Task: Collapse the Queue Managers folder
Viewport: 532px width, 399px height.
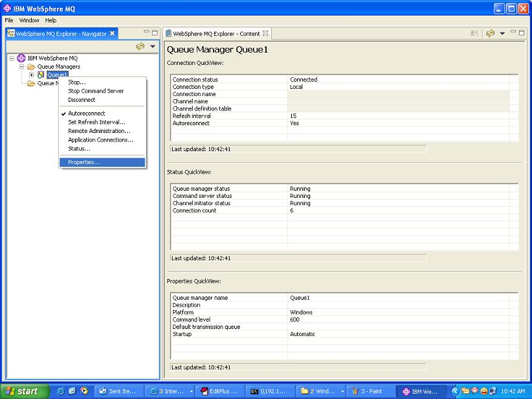Action: (x=21, y=66)
